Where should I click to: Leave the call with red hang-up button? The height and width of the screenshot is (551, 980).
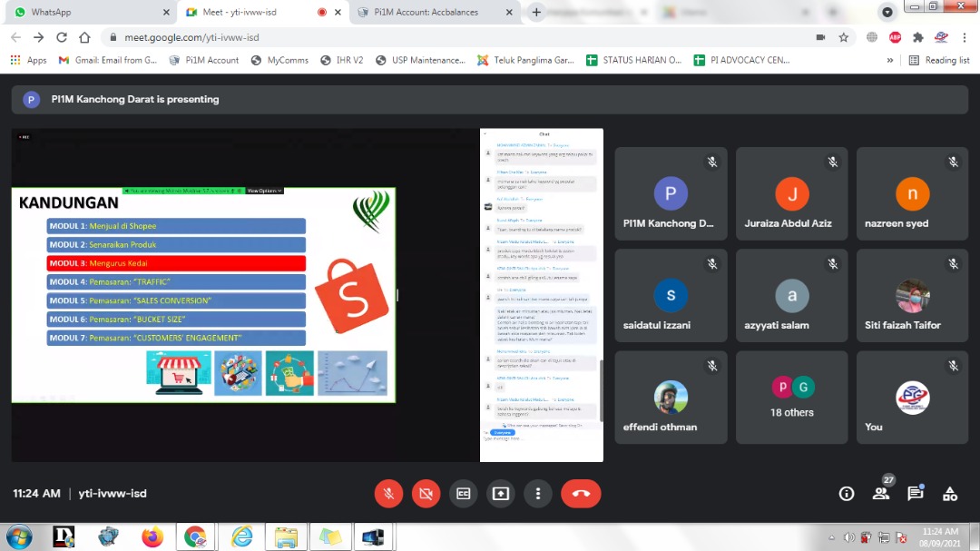pyautogui.click(x=581, y=494)
